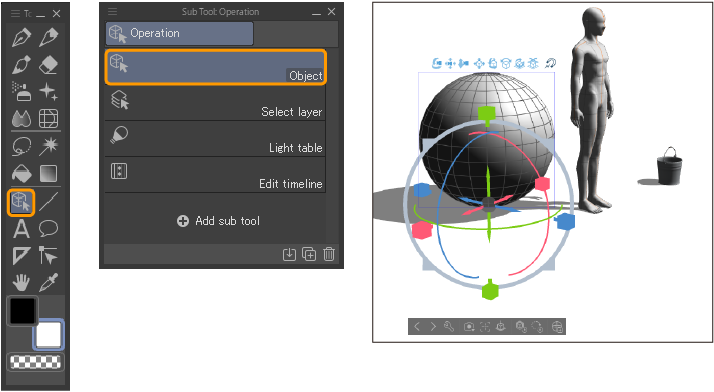Select the Operation tool in tool palette

(21, 202)
